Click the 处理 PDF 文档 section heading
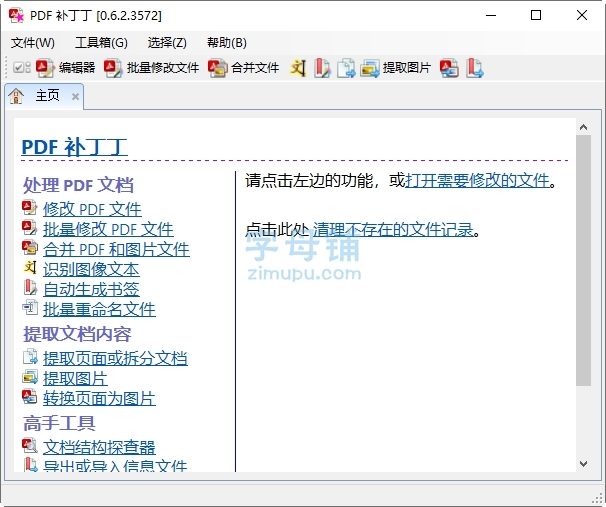Image resolution: width=606 pixels, height=507 pixels. pyautogui.click(x=78, y=185)
